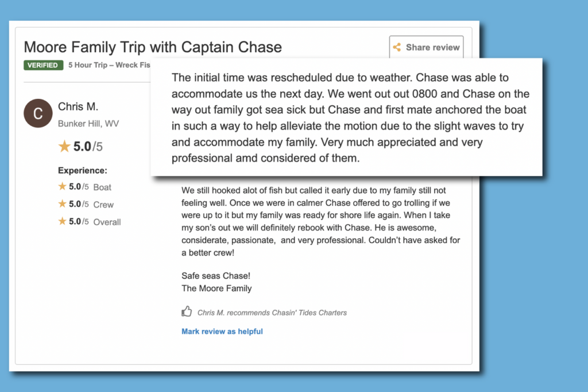Click the reviewer name Chris M.
588x392 pixels.
[78, 107]
